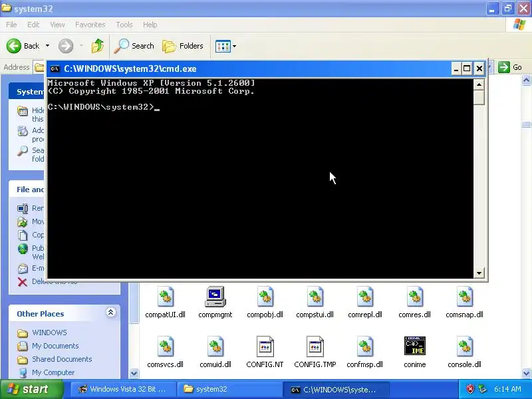Click the command prompt scroll-up arrow
The height and width of the screenshot is (399, 532).
pyautogui.click(x=479, y=84)
